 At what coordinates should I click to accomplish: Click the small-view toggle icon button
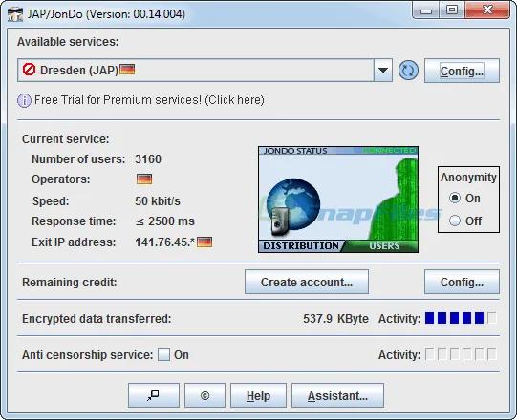coord(154,395)
